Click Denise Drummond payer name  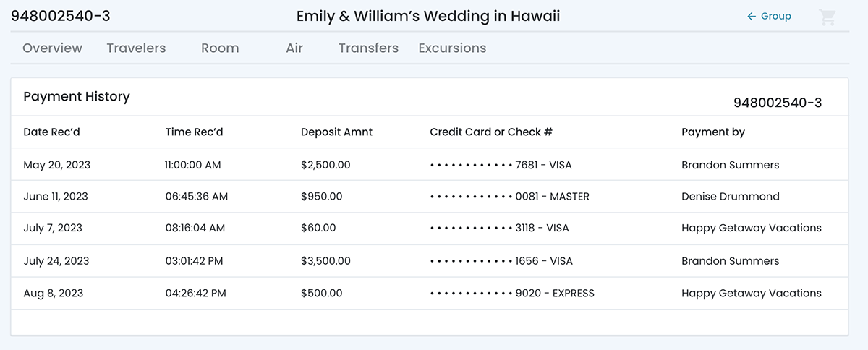[730, 197]
